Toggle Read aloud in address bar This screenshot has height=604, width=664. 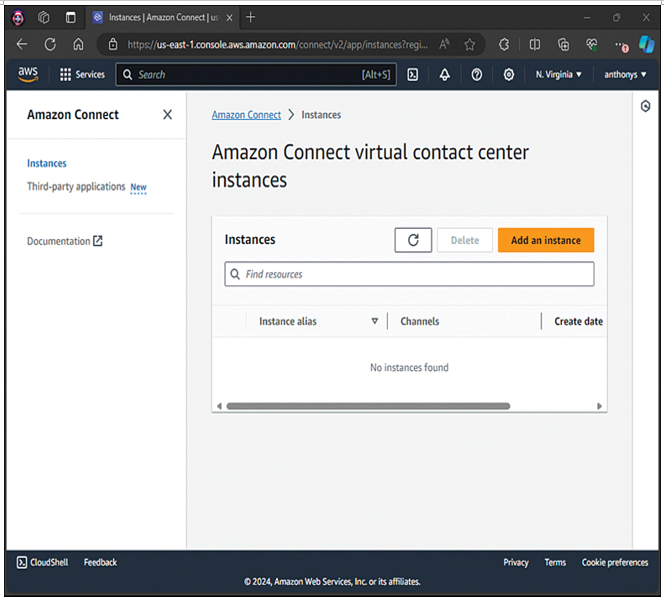[444, 44]
